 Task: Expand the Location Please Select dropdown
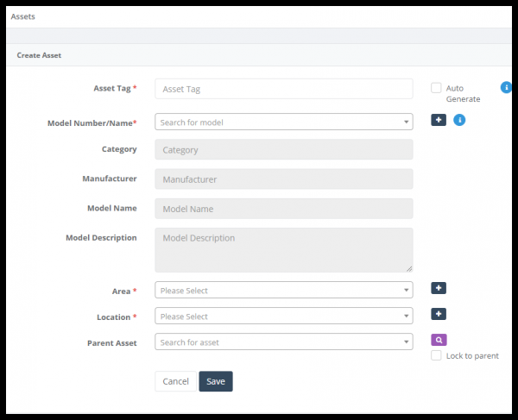(x=284, y=316)
